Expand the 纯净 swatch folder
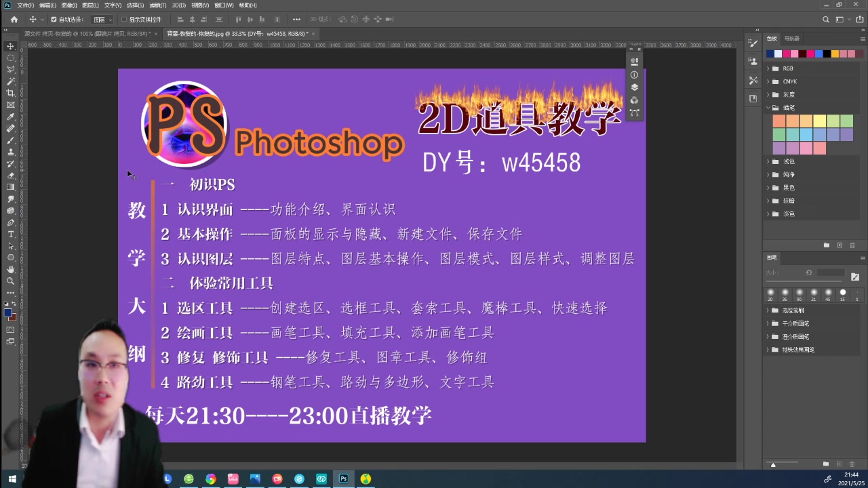 coord(768,174)
